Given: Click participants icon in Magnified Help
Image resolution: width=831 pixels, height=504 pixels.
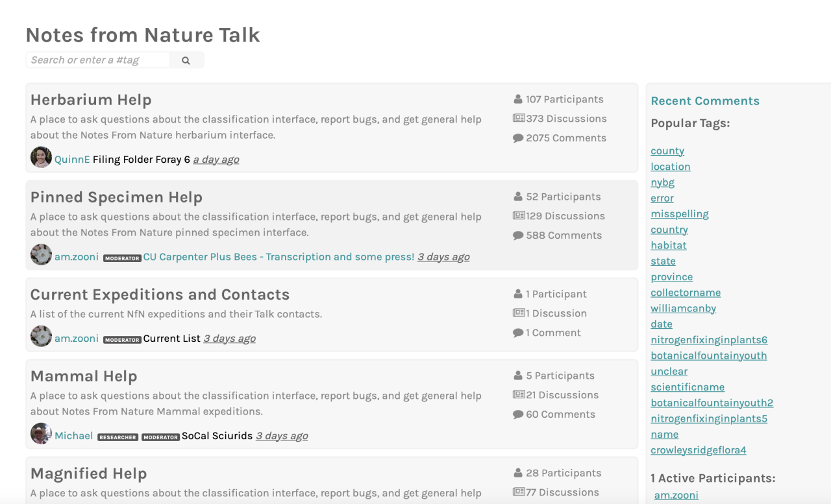Looking at the screenshot, I should [518, 473].
